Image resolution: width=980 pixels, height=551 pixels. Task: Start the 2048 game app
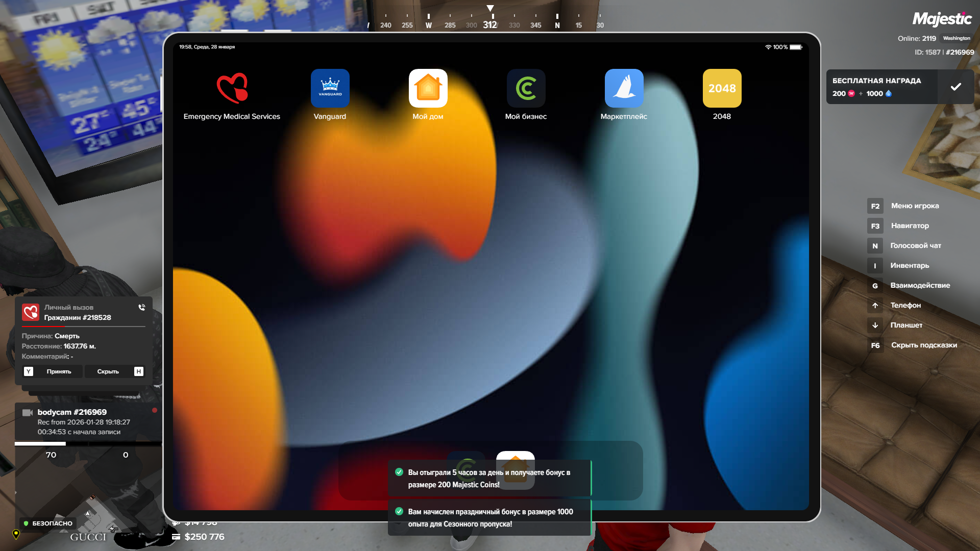click(722, 89)
